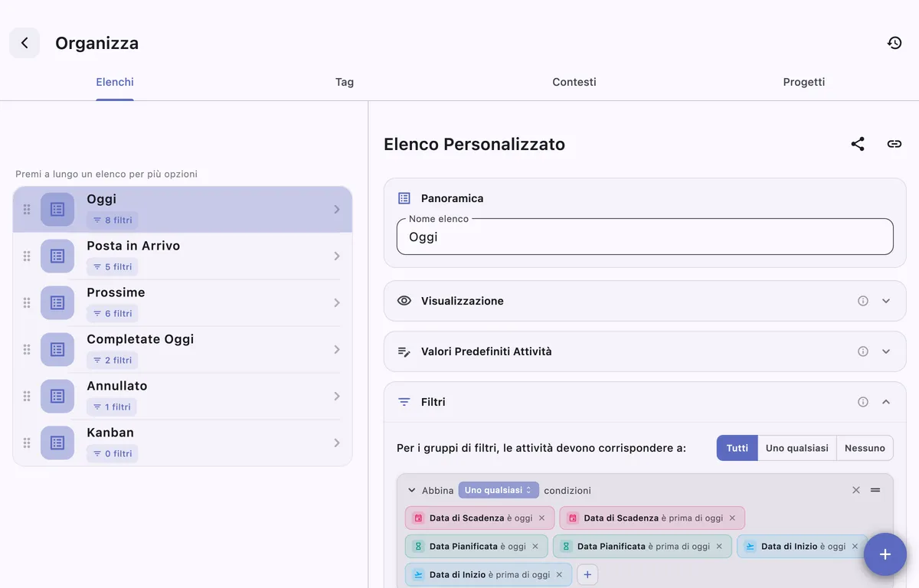The height and width of the screenshot is (588, 919).
Task: Open Oggi list via its chevron
Action: [x=337, y=210]
